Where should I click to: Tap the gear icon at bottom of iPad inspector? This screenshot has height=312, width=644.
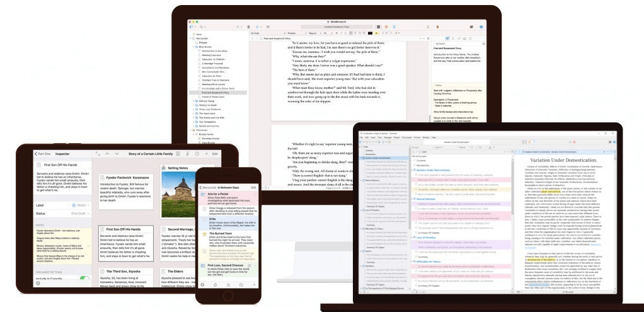(38, 283)
